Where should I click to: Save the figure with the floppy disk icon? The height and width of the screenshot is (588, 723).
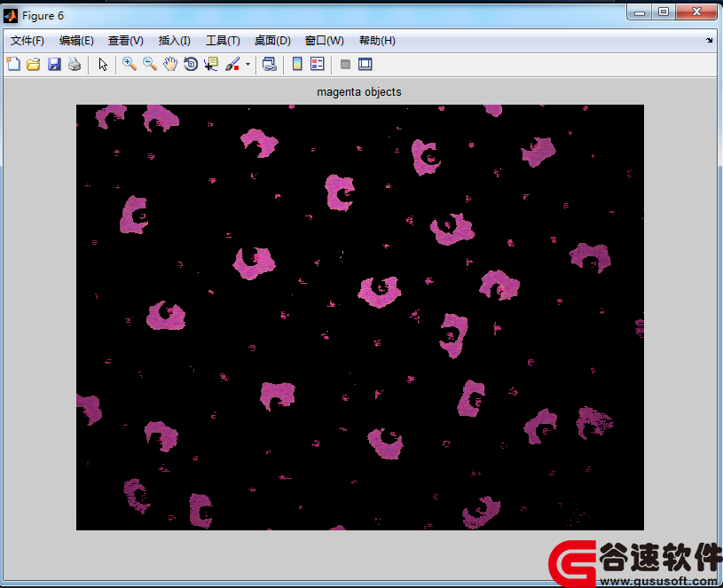(x=54, y=64)
